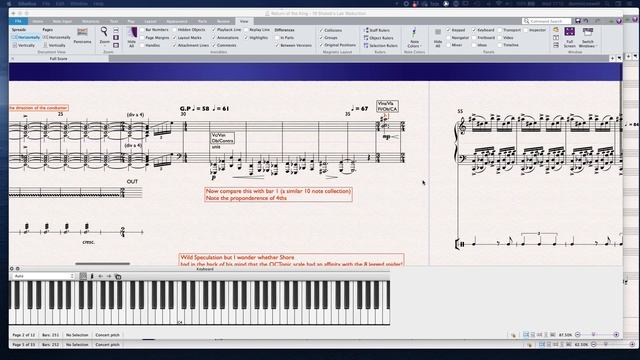640x360 pixels.
Task: Adjust the zoom slider in status bar
Action: [x=594, y=335]
